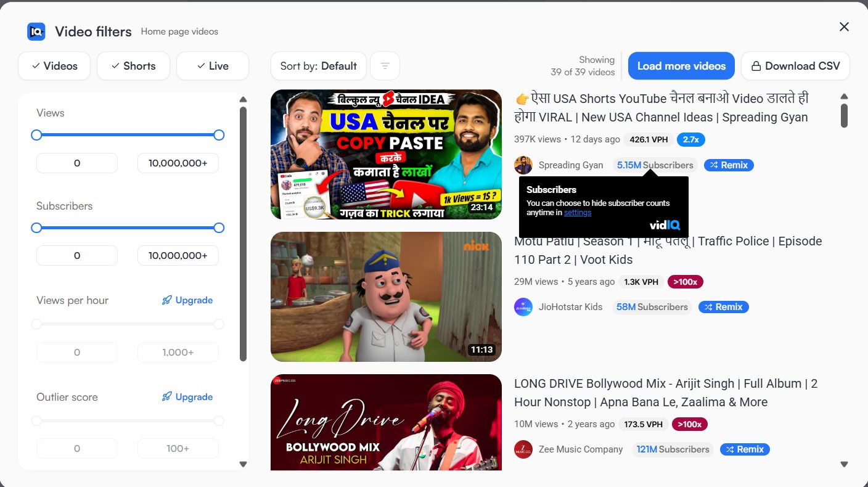Click Remix button for Motu Patlu video
The height and width of the screenshot is (487, 868).
coord(724,307)
